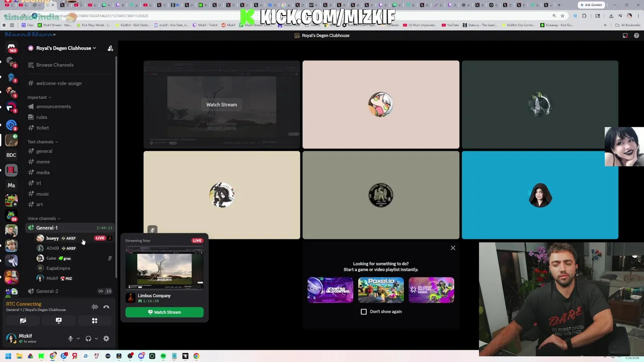The image size is (644, 362).
Task: Open Windows Start menu
Action: click(x=8, y=356)
